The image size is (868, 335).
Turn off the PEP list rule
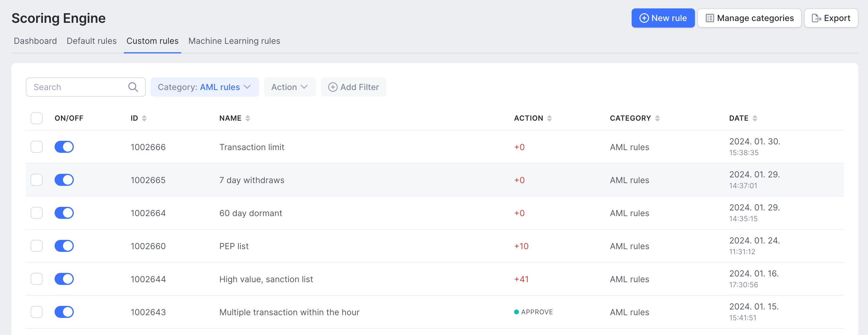click(64, 246)
